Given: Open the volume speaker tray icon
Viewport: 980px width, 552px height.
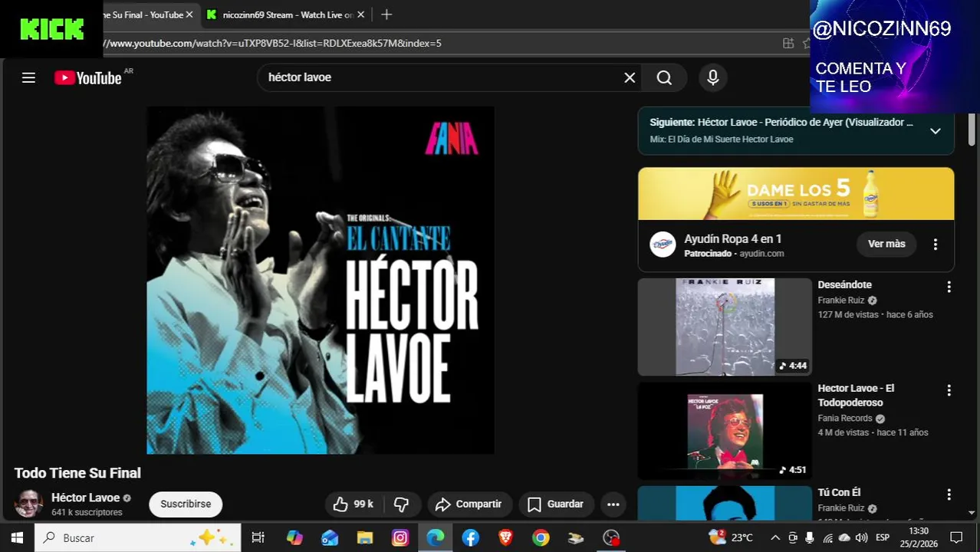Looking at the screenshot, I should pyautogui.click(x=861, y=537).
